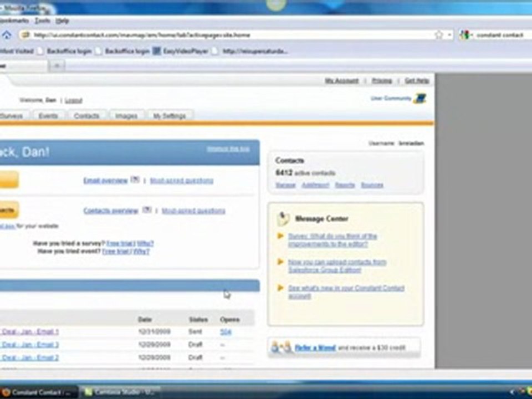
Task: Click the Opens column header
Action: [x=229, y=319]
